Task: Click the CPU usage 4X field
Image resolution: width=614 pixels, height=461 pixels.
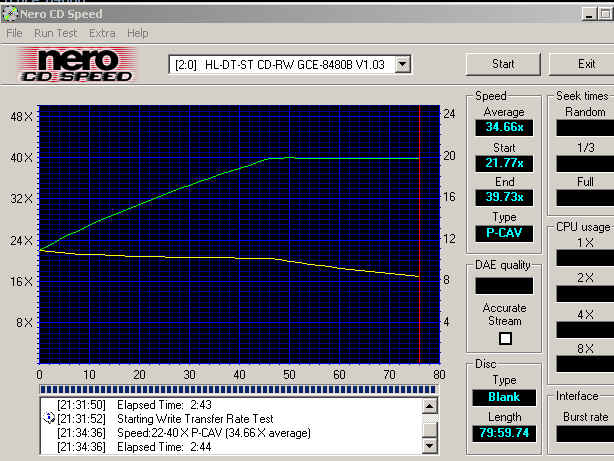Action: 585,330
